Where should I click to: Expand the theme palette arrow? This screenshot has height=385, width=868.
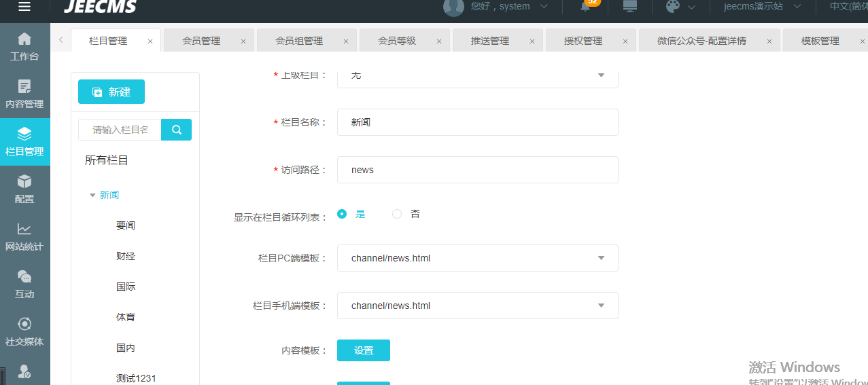click(x=691, y=7)
